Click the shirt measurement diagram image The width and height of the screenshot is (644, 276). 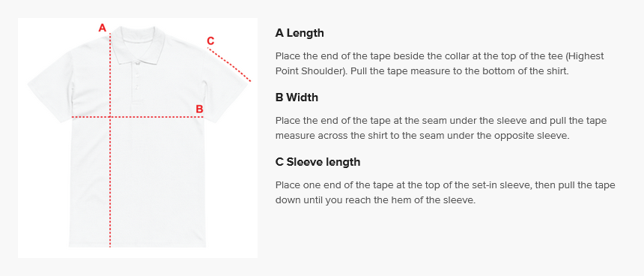coord(138,138)
